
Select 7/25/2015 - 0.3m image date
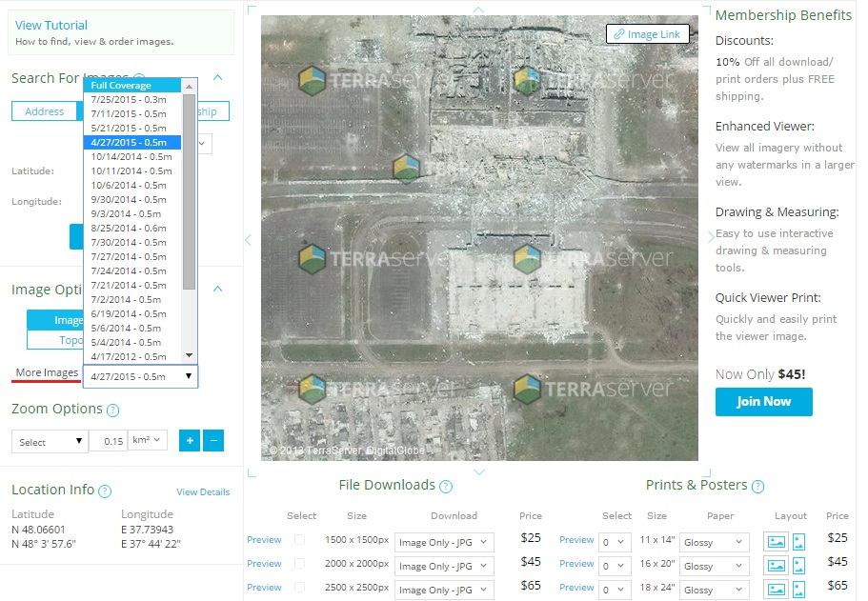(x=132, y=100)
